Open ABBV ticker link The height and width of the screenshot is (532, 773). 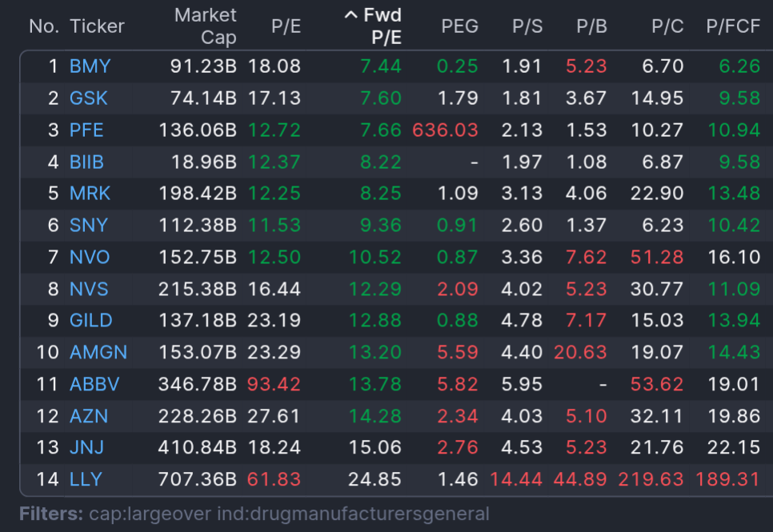pos(94,384)
